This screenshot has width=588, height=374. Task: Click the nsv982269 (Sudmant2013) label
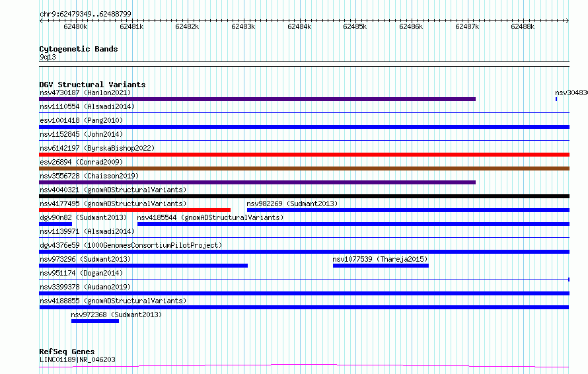click(292, 204)
